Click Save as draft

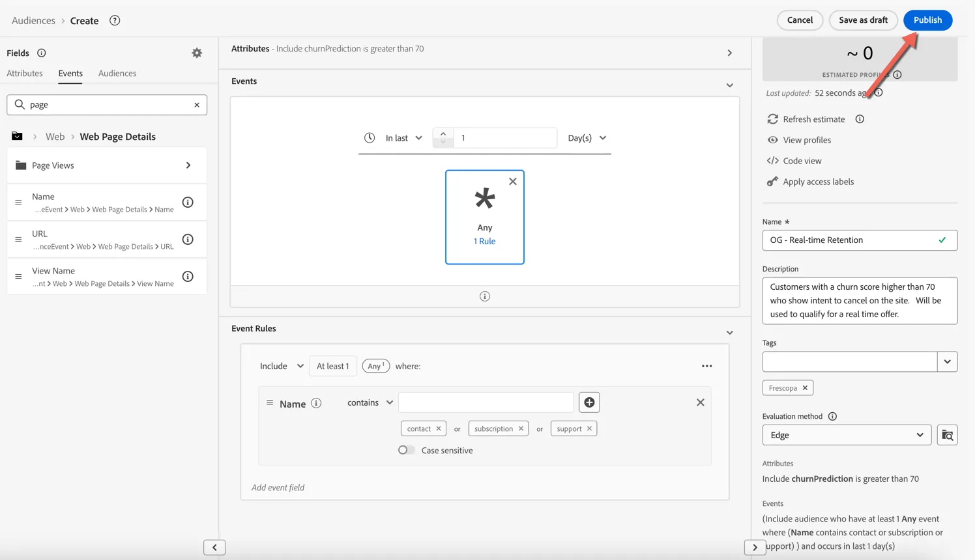click(x=863, y=20)
